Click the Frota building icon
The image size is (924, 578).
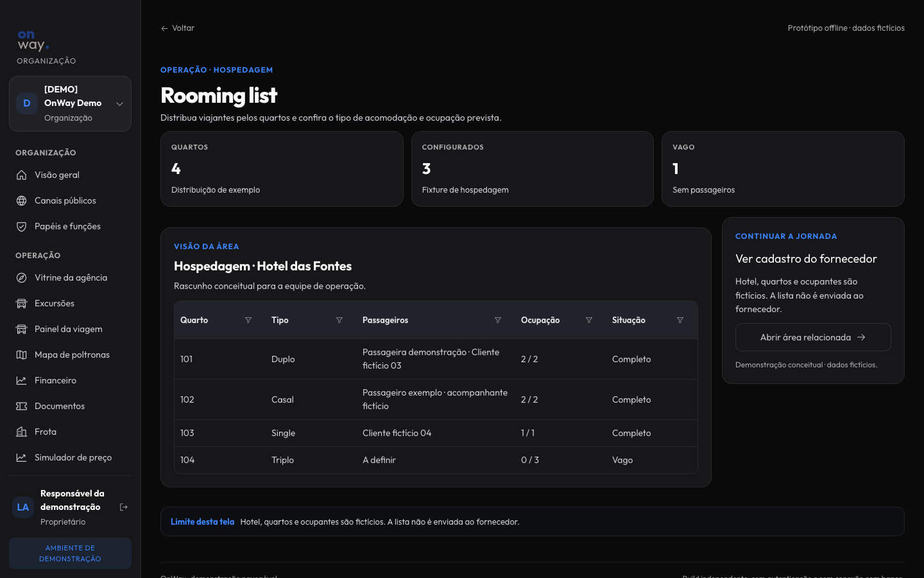21,432
